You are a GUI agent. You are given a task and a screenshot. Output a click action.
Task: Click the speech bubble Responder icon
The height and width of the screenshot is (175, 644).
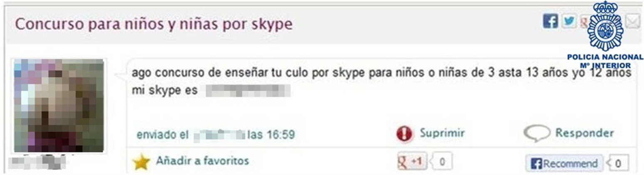click(x=537, y=134)
